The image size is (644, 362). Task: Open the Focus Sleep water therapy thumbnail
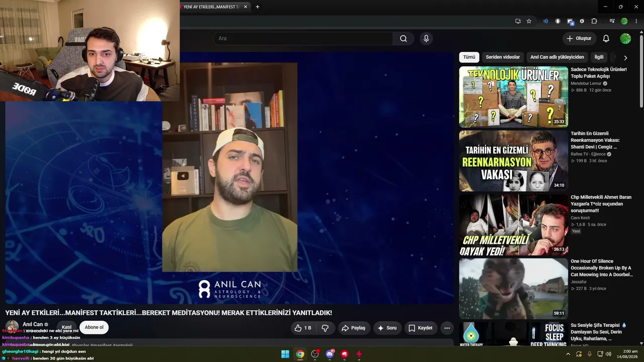tap(513, 334)
